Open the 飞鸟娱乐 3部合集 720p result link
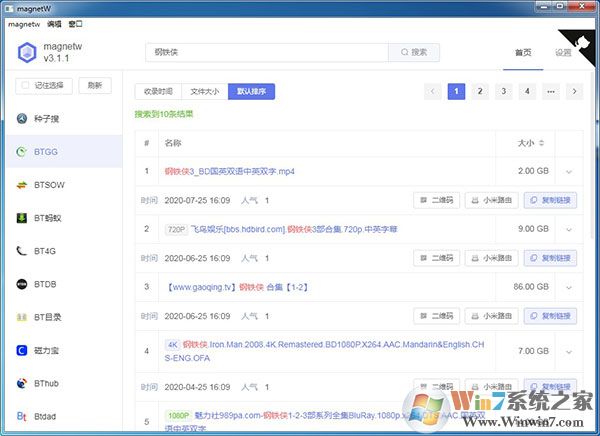This screenshot has width=600, height=436. (294, 229)
